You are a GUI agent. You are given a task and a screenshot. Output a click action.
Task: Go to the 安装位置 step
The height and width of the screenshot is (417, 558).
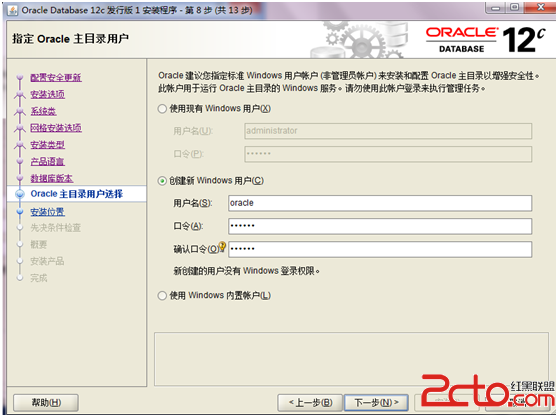click(x=48, y=212)
